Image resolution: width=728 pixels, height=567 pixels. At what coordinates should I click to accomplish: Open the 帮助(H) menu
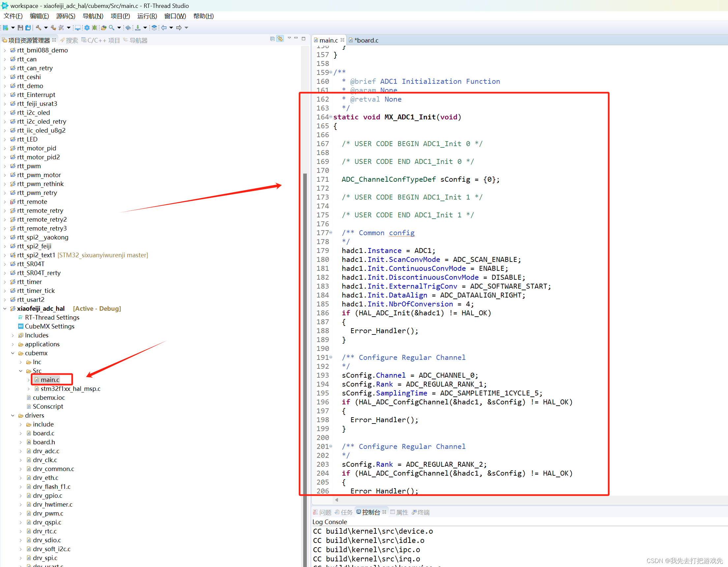click(x=203, y=16)
